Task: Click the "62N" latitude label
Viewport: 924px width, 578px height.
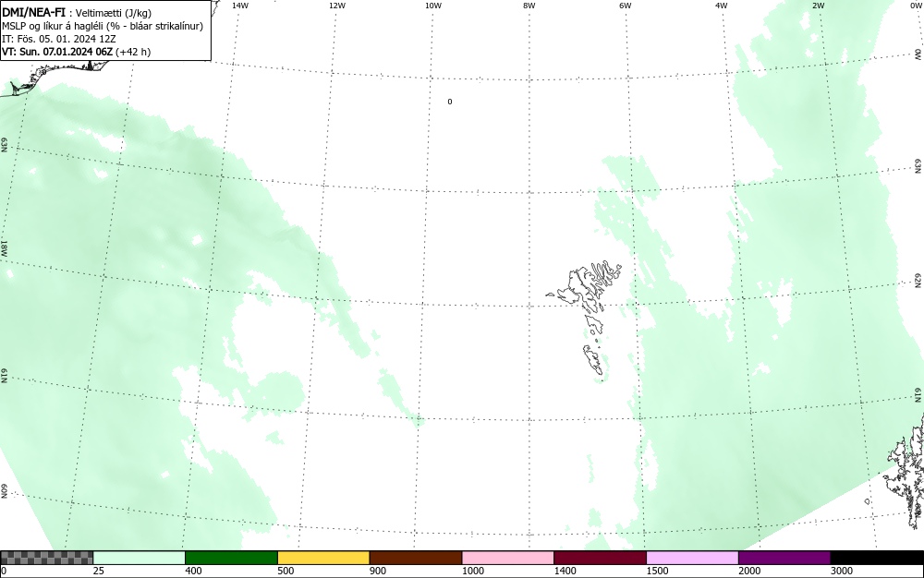Action: tap(918, 280)
